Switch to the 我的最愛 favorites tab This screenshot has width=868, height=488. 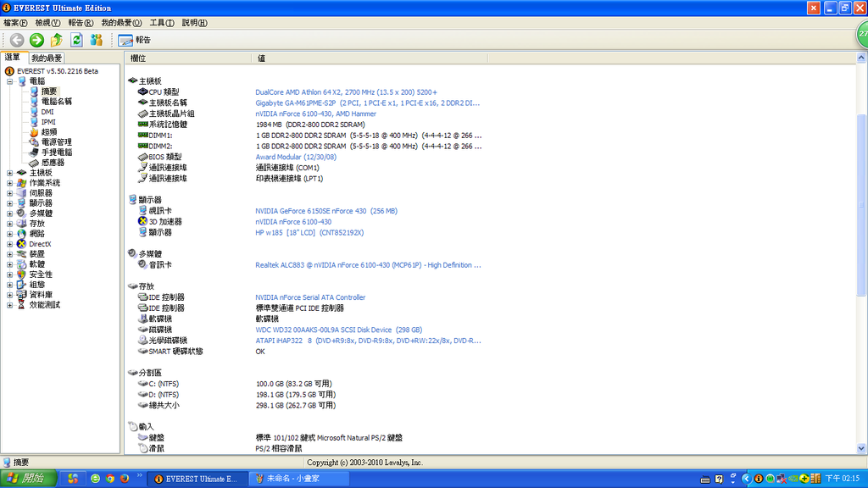tap(47, 58)
